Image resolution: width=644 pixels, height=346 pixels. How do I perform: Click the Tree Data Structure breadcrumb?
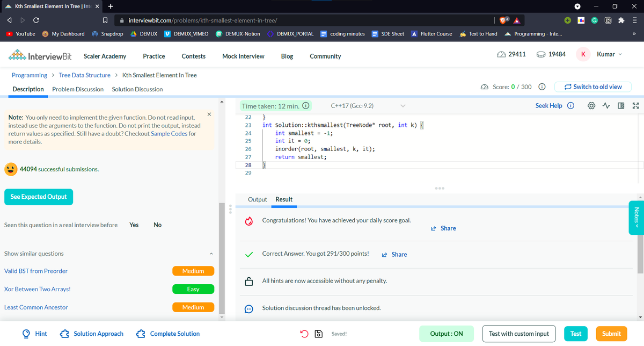pyautogui.click(x=84, y=75)
